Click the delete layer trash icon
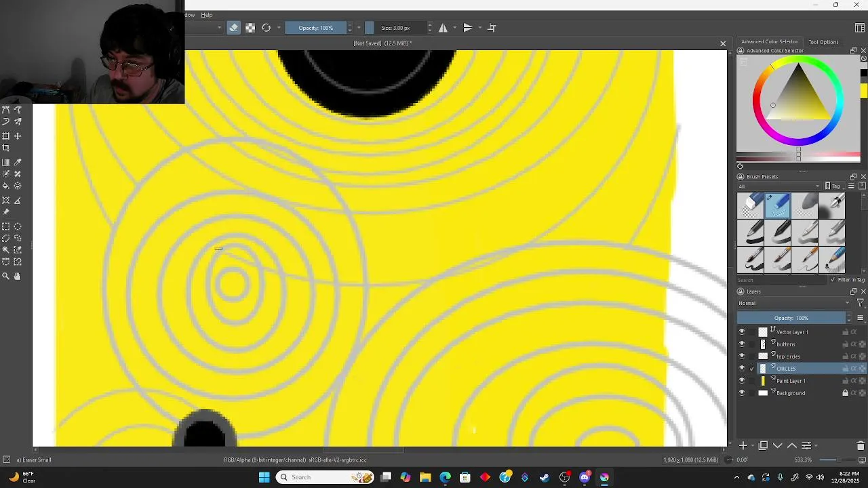Screen dimensions: 868x488 (861, 445)
